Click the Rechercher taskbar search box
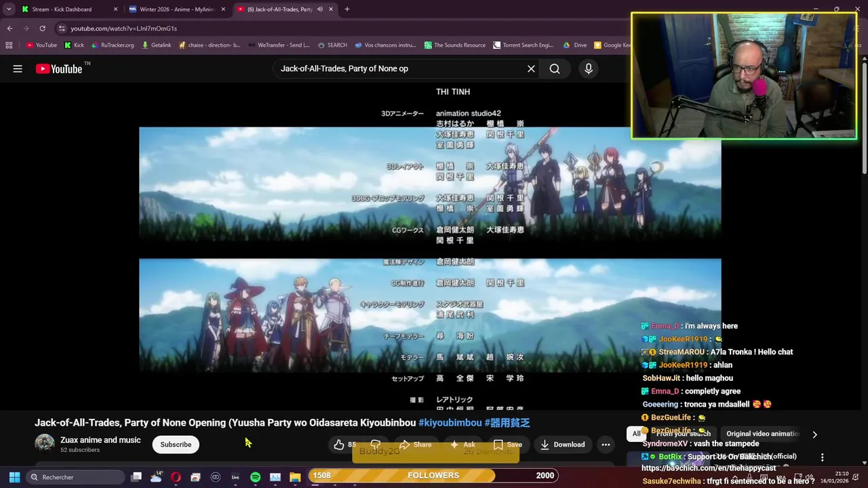Image resolution: width=868 pixels, height=488 pixels. pos(75,477)
